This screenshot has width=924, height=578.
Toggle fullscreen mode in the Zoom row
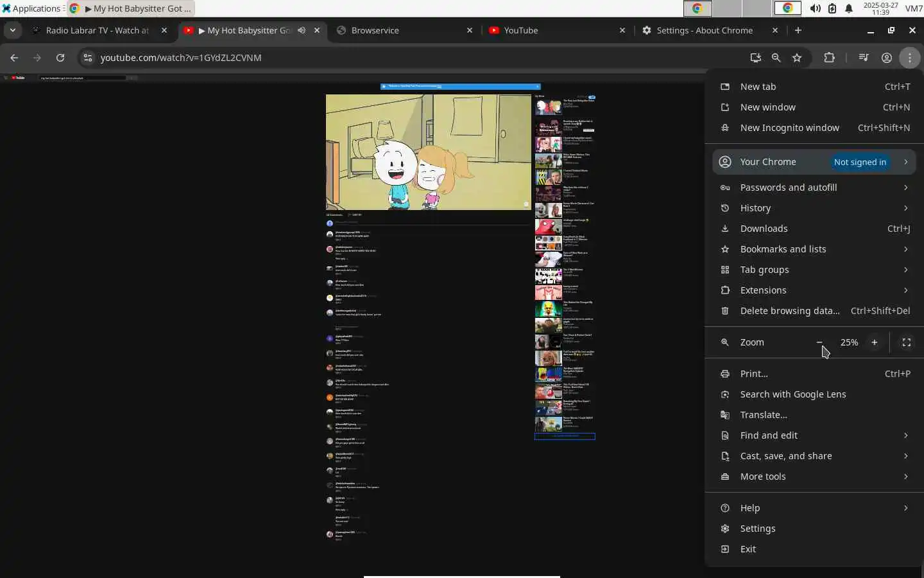pyautogui.click(x=907, y=342)
